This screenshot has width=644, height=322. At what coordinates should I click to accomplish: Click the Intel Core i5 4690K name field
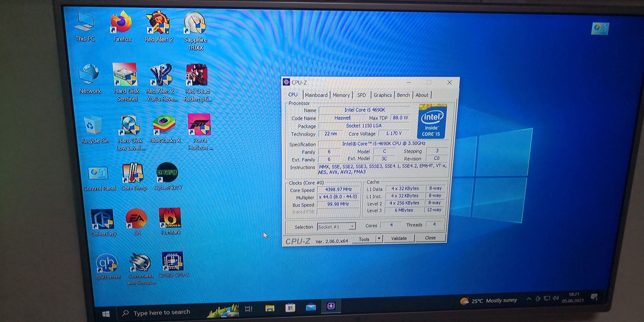point(365,110)
